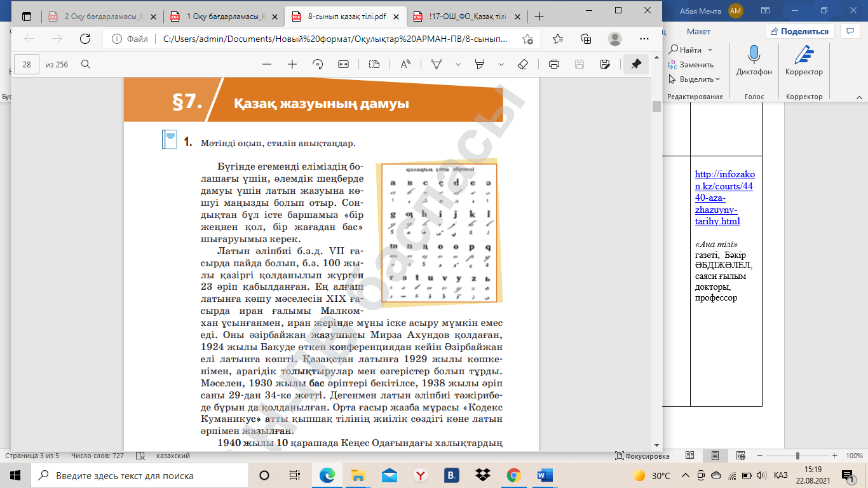Click the Edge address bar URL
The image size is (868, 488).
336,39
